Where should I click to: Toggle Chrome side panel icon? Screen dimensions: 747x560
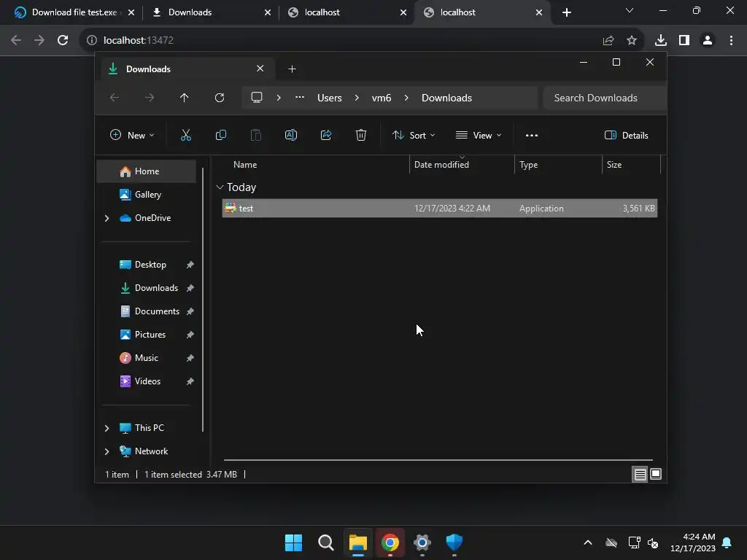pyautogui.click(x=684, y=41)
